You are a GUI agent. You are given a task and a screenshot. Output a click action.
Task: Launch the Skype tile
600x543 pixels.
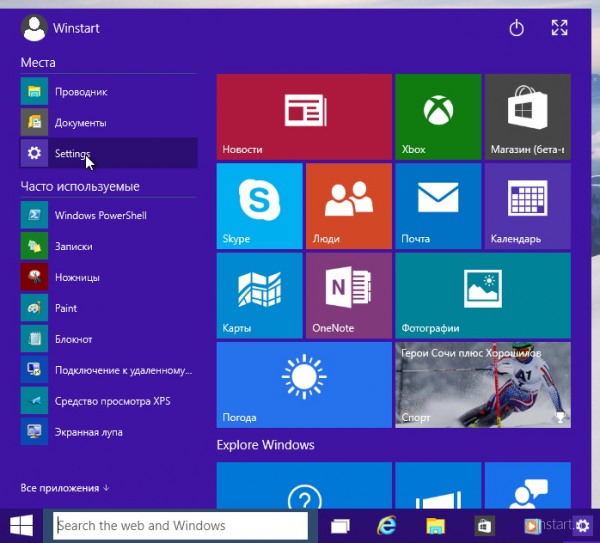click(259, 206)
